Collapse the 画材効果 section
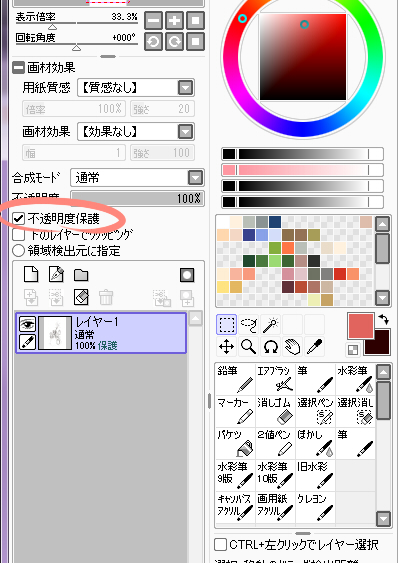The height and width of the screenshot is (563, 398). pyautogui.click(x=18, y=68)
